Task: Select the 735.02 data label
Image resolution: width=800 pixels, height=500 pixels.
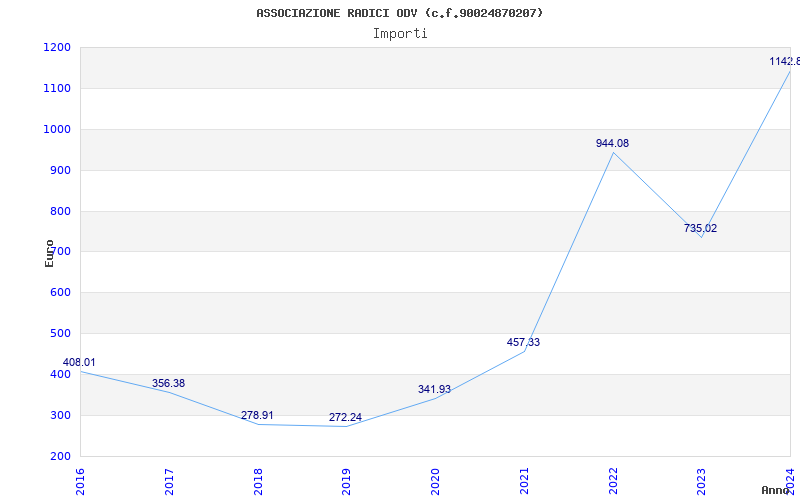Action: point(701,229)
